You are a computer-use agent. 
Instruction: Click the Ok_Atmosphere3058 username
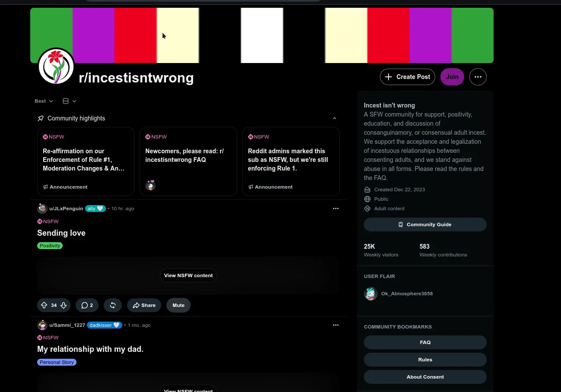407,294
